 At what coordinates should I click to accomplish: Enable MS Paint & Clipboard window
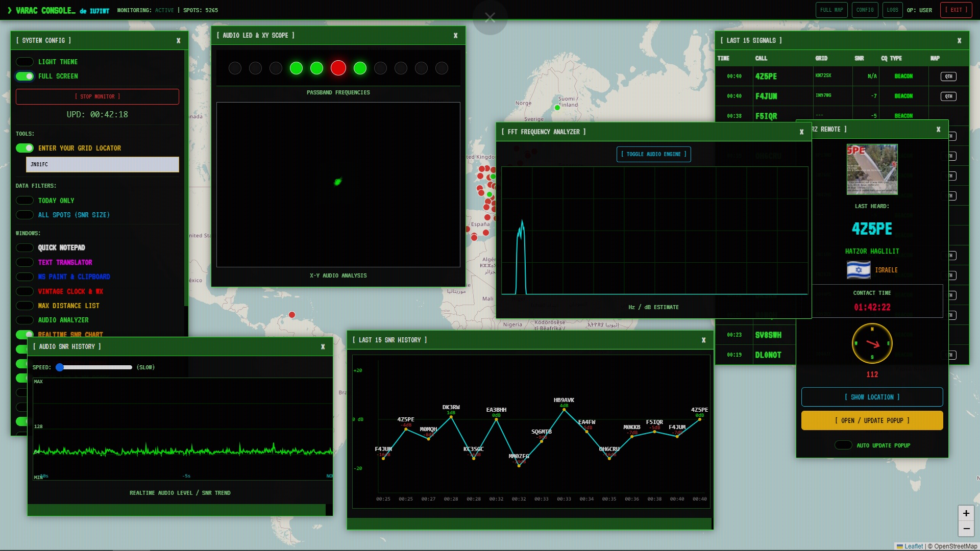[24, 277]
